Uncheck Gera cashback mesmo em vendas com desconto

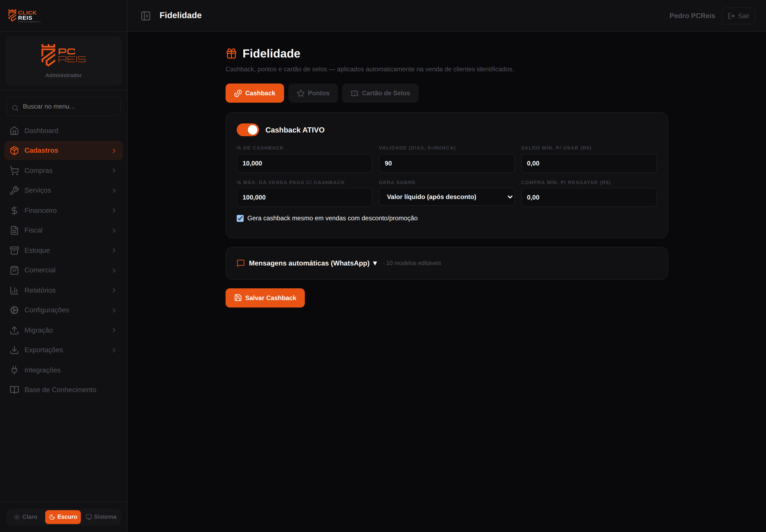pos(240,218)
